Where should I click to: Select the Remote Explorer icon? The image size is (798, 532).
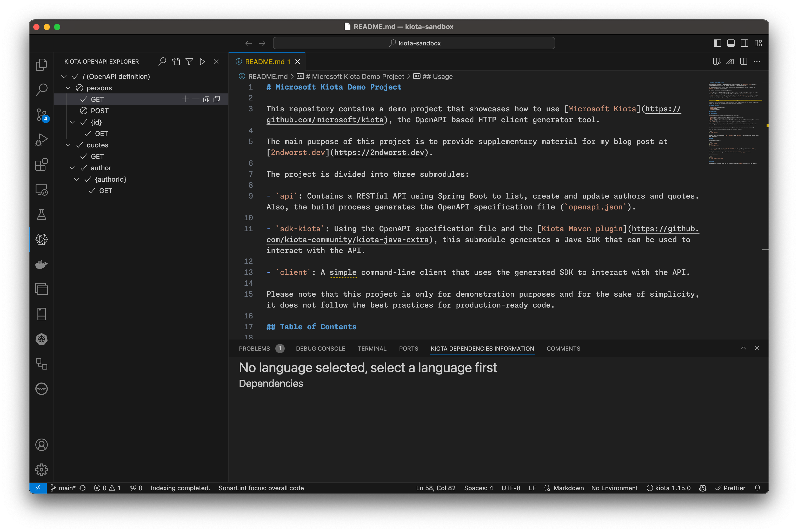tap(42, 190)
